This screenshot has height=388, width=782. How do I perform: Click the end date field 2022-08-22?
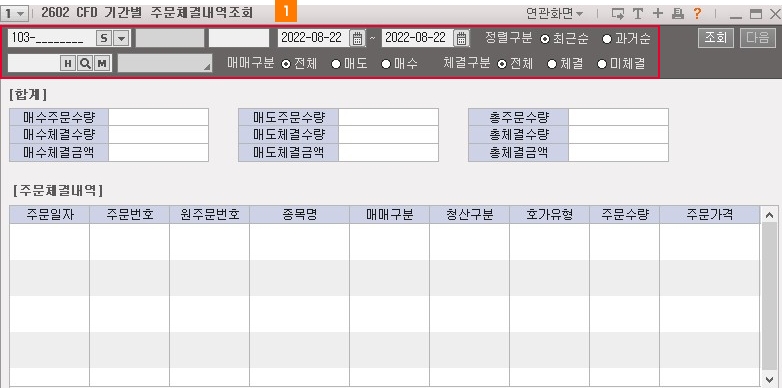point(418,38)
